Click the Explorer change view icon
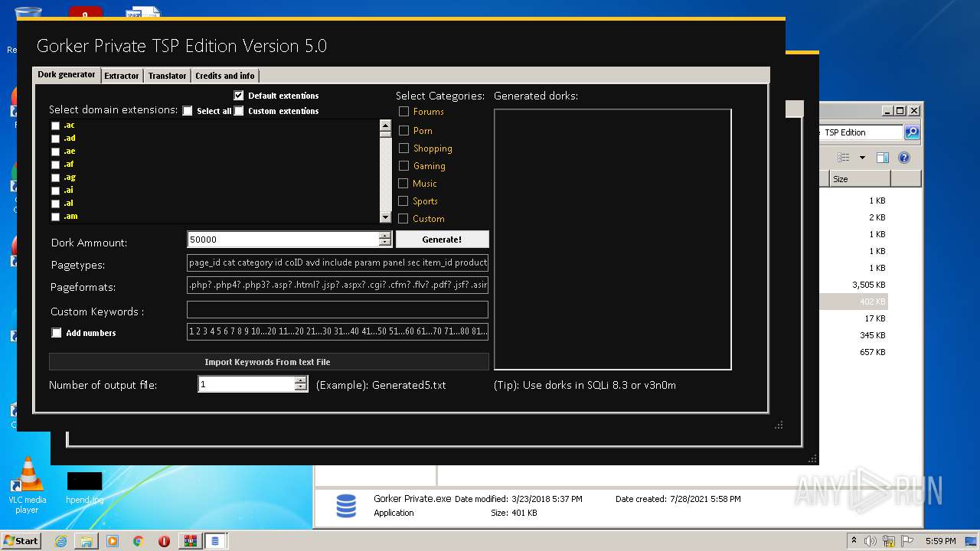The width and height of the screenshot is (980, 551). click(x=843, y=158)
